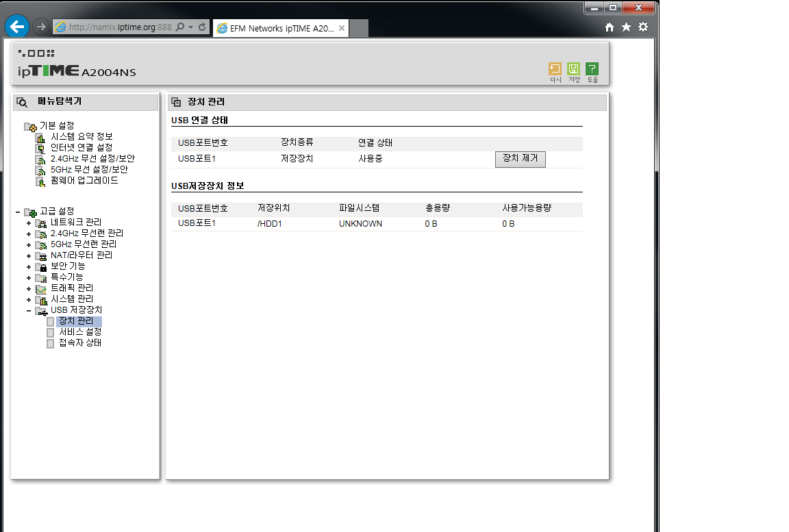Expand the NAT/라우터 관리 tree node
Screen dimensions: 789x532
(x=29, y=256)
